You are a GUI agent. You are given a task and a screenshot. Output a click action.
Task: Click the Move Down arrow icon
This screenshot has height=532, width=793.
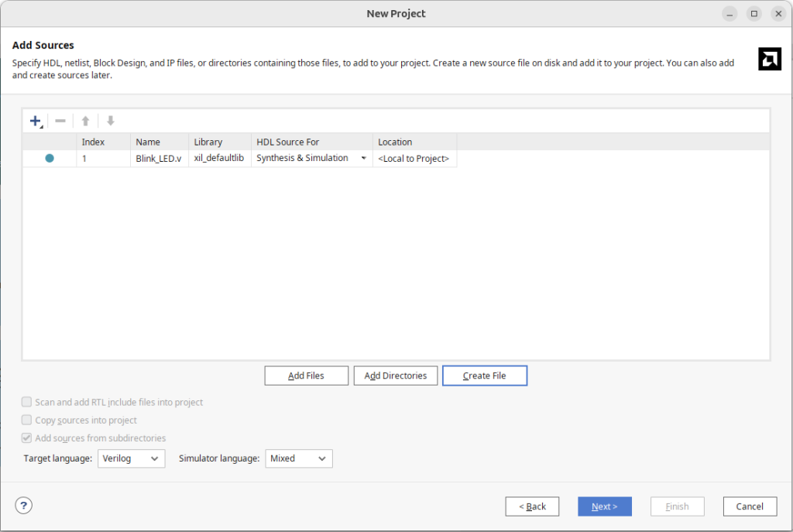111,121
